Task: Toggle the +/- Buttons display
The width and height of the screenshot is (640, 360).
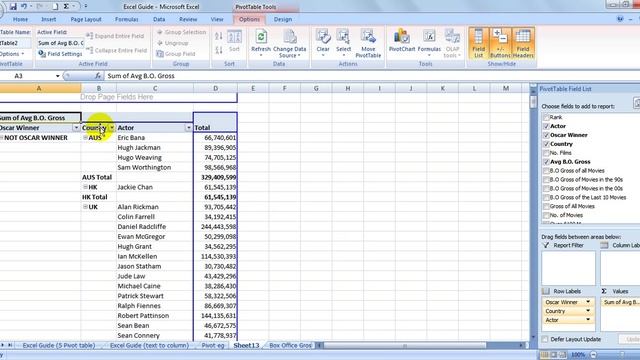Action: [x=500, y=43]
